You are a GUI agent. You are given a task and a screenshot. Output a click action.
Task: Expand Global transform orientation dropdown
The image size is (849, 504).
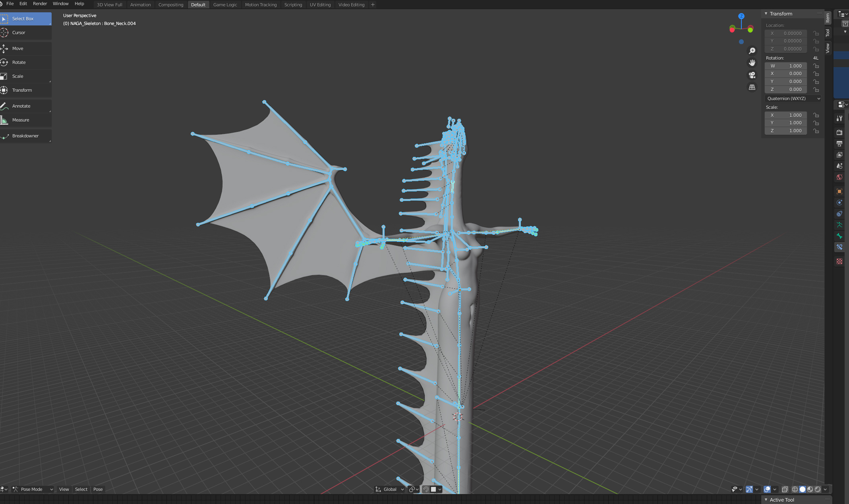pos(390,489)
